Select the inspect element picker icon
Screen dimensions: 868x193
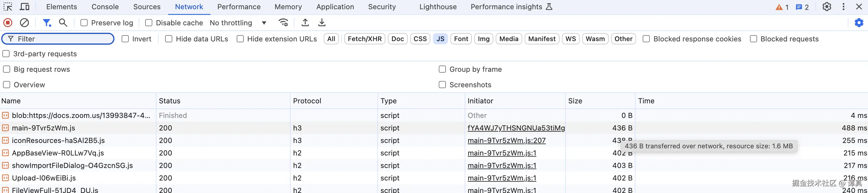coord(8,7)
